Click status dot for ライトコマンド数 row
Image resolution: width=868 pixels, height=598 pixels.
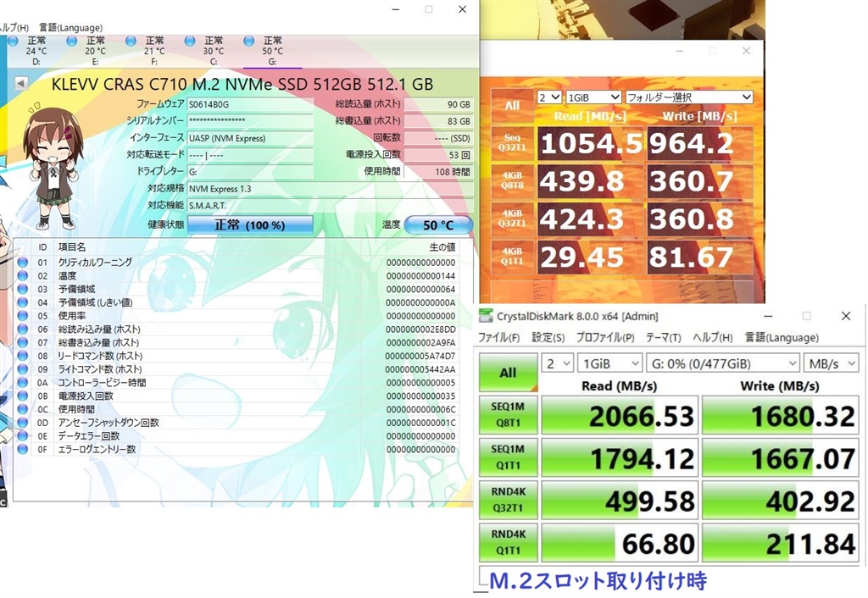[x=23, y=369]
